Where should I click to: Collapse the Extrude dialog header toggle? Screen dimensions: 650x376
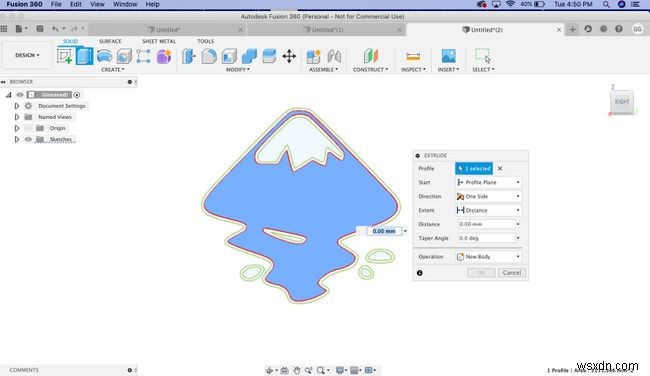coord(417,155)
